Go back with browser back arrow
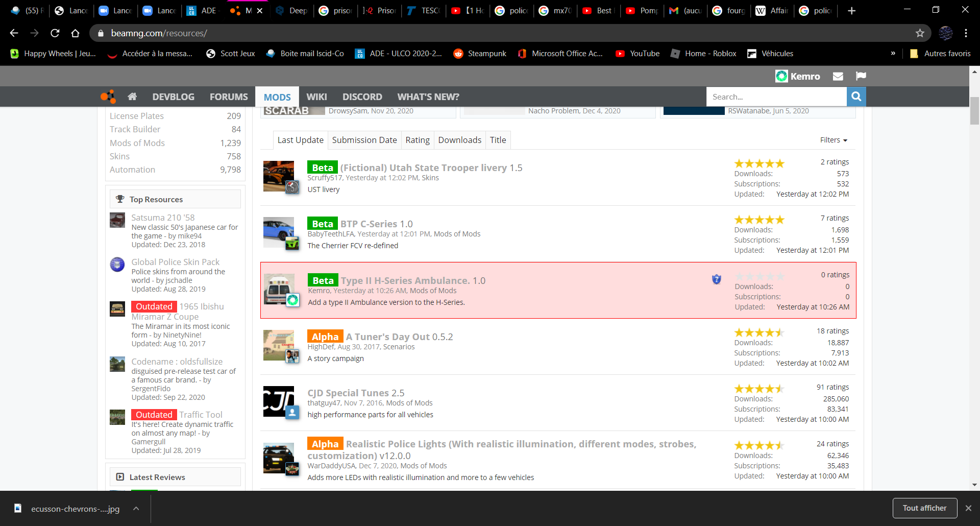Screen dimensions: 980x526 (14, 33)
